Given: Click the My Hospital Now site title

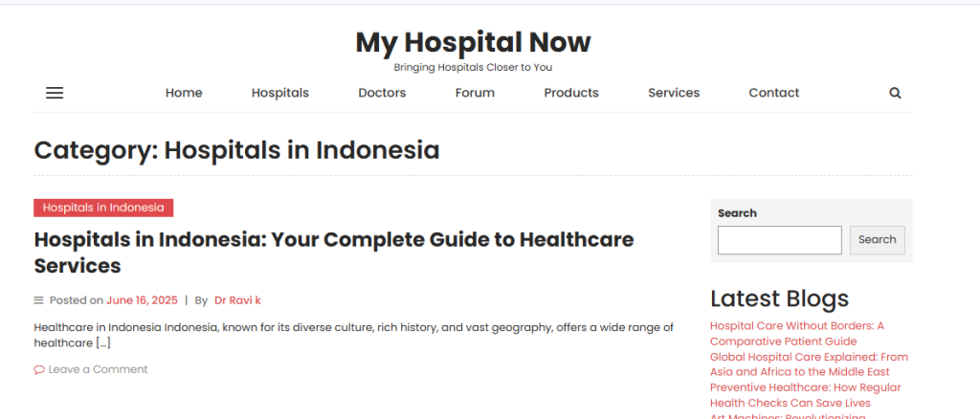Looking at the screenshot, I should 473,42.
